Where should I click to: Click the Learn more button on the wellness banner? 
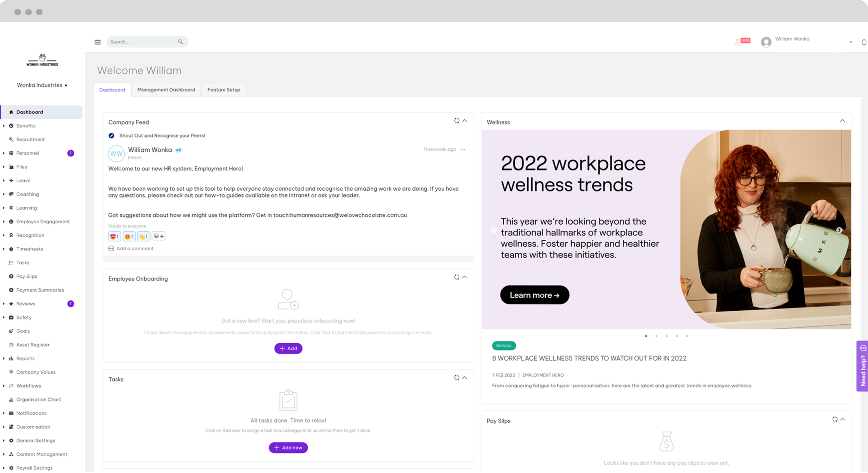tap(534, 295)
